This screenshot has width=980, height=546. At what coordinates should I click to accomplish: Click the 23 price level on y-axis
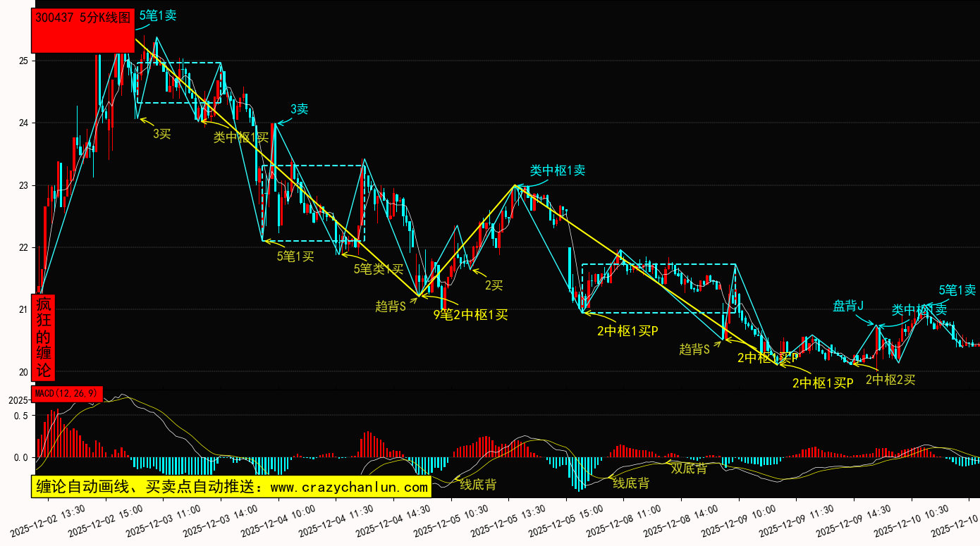pos(23,185)
